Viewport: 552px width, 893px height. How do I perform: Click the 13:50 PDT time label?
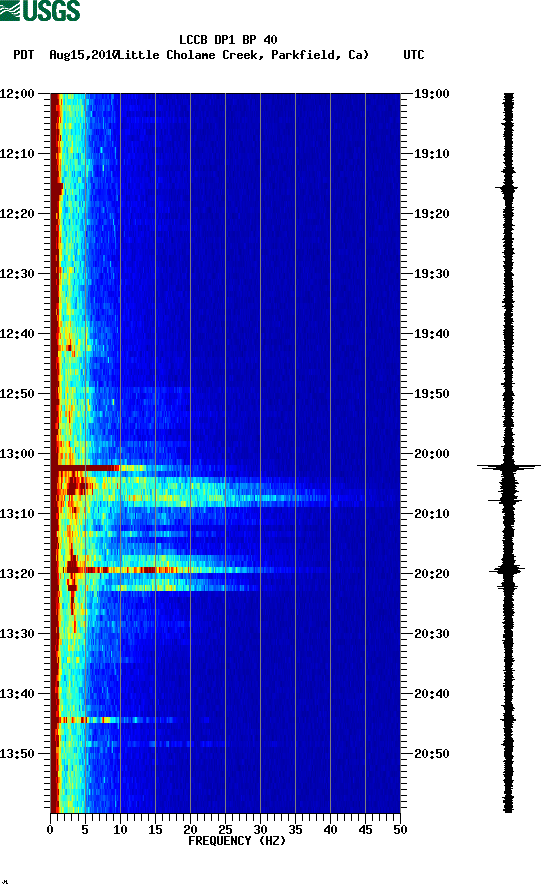tap(18, 753)
